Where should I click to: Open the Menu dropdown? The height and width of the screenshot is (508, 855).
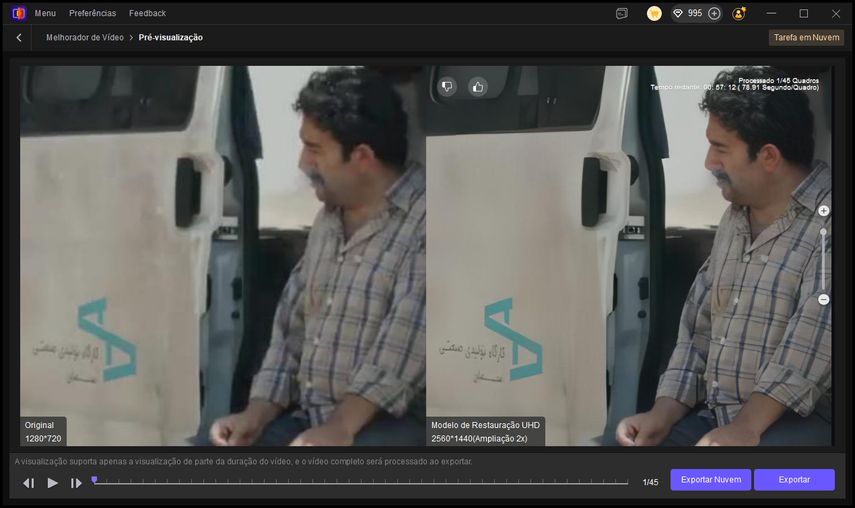45,13
